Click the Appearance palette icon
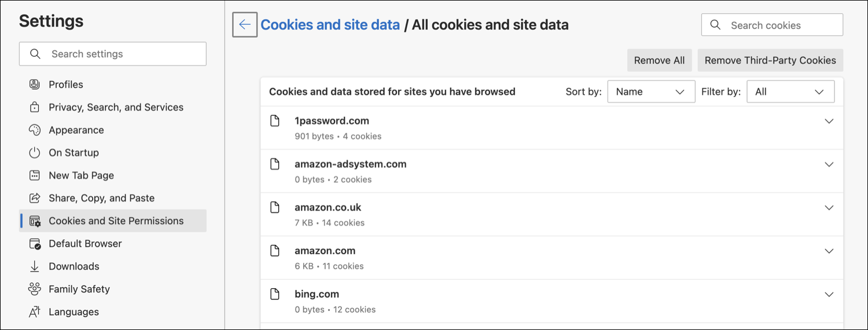Viewport: 868px width, 330px height. pyautogui.click(x=35, y=130)
